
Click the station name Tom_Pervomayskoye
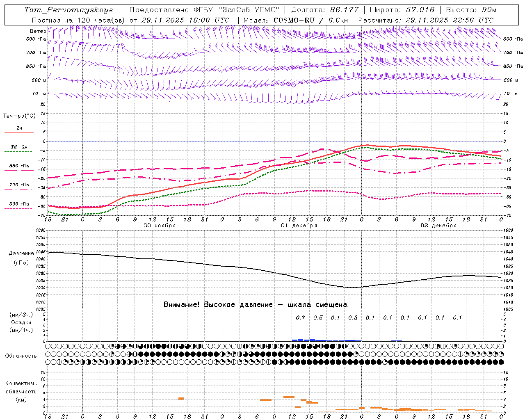pos(68,10)
